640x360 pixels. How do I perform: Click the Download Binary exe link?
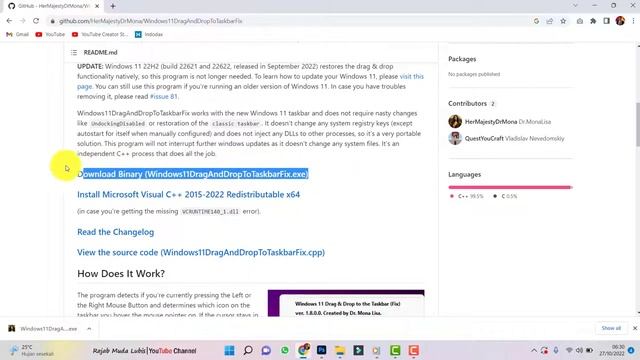tap(193, 174)
